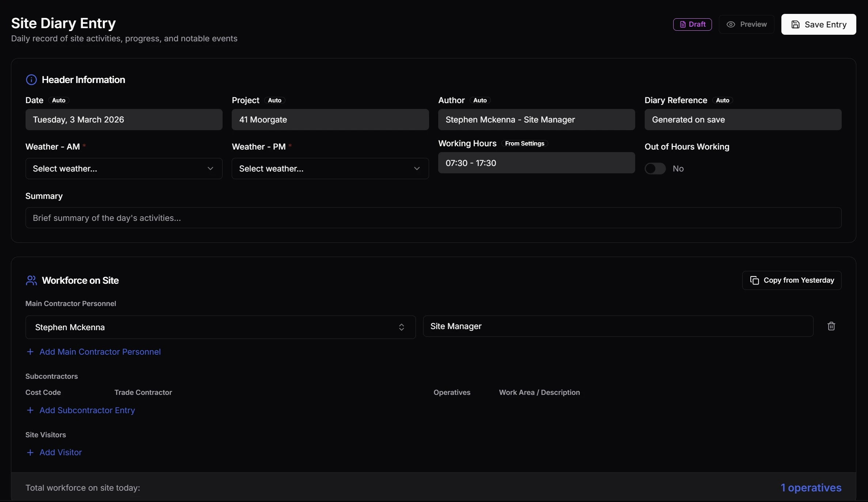Click the save disk icon on Save Entry
The height and width of the screenshot is (502, 868).
point(796,24)
